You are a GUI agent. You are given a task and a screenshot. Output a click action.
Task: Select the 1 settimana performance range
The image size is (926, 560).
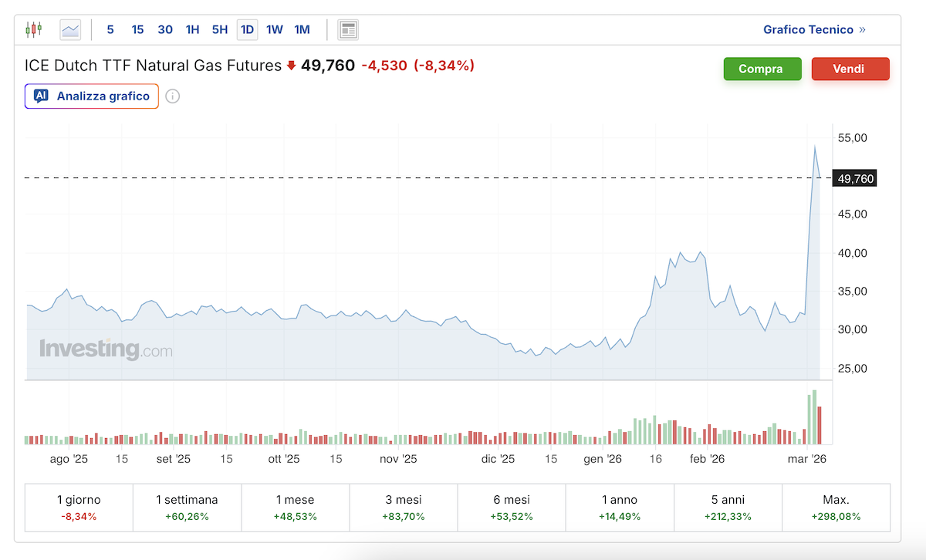point(187,508)
